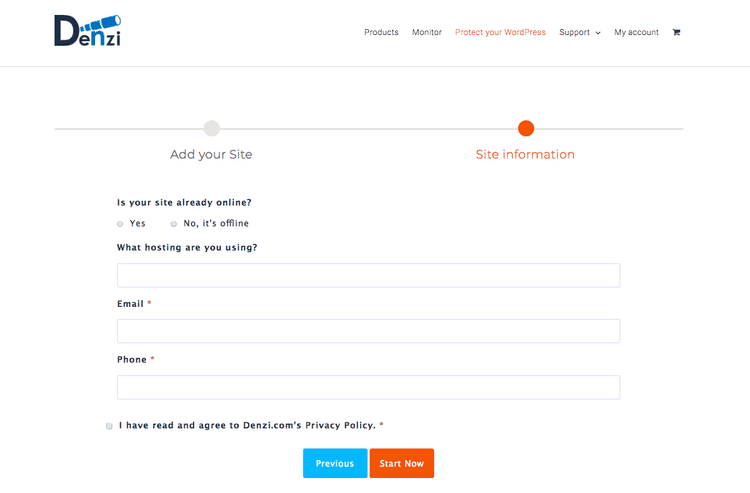This screenshot has width=750, height=493.
Task: Open My account page
Action: (636, 32)
